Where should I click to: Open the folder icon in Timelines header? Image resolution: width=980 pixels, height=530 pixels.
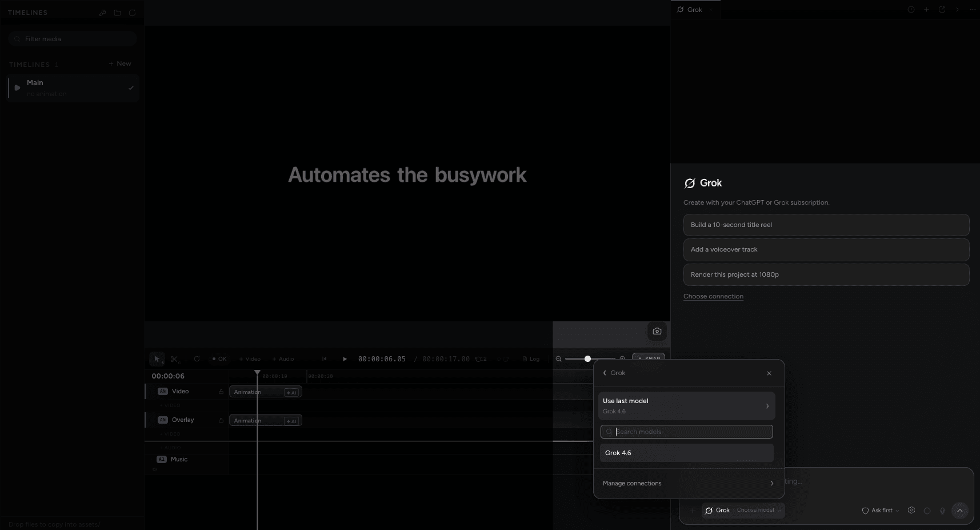click(x=117, y=13)
